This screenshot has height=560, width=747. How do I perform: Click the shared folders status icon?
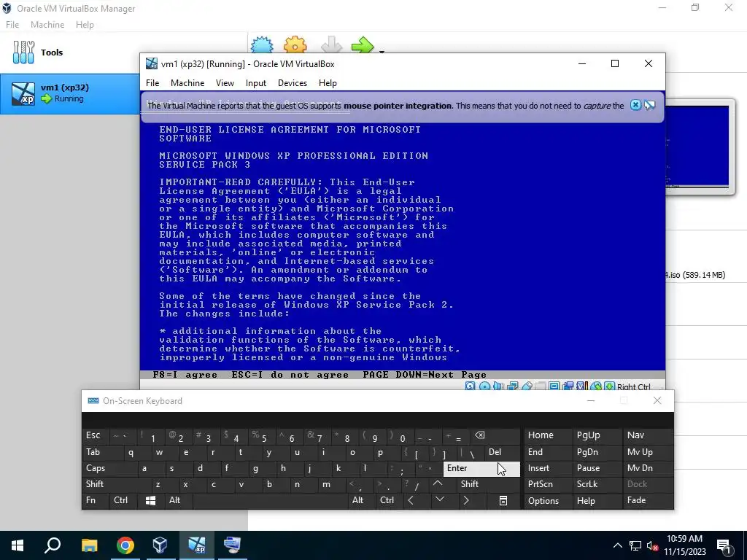coord(541,386)
